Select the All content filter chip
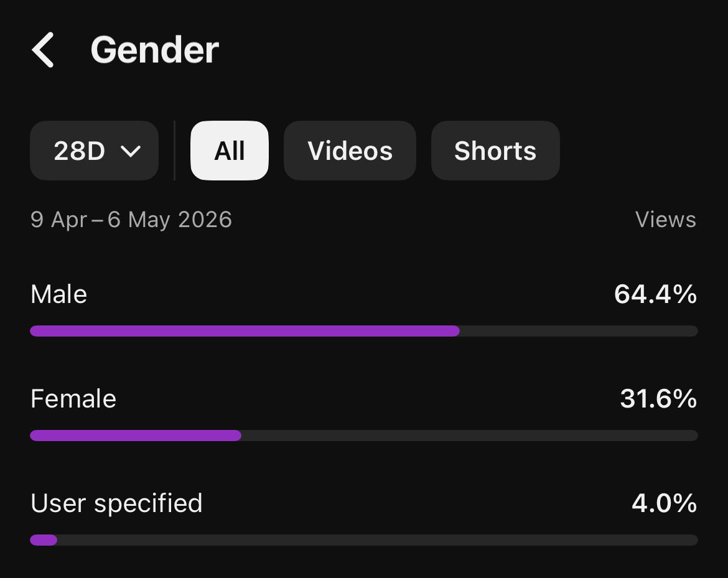This screenshot has height=578, width=728. [x=230, y=151]
